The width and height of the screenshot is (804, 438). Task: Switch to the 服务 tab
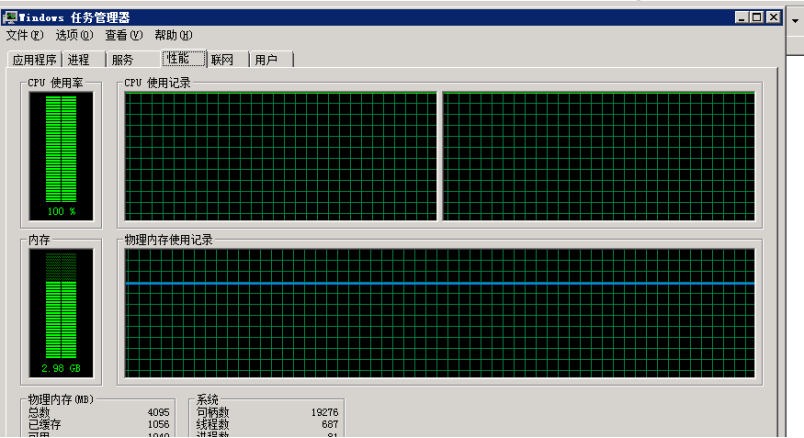pos(133,60)
